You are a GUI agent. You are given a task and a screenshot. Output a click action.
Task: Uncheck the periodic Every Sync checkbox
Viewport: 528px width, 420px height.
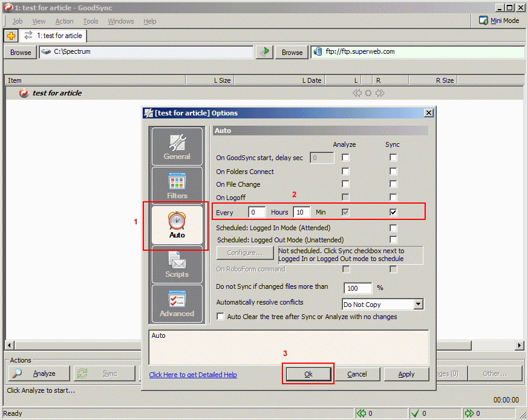click(393, 212)
